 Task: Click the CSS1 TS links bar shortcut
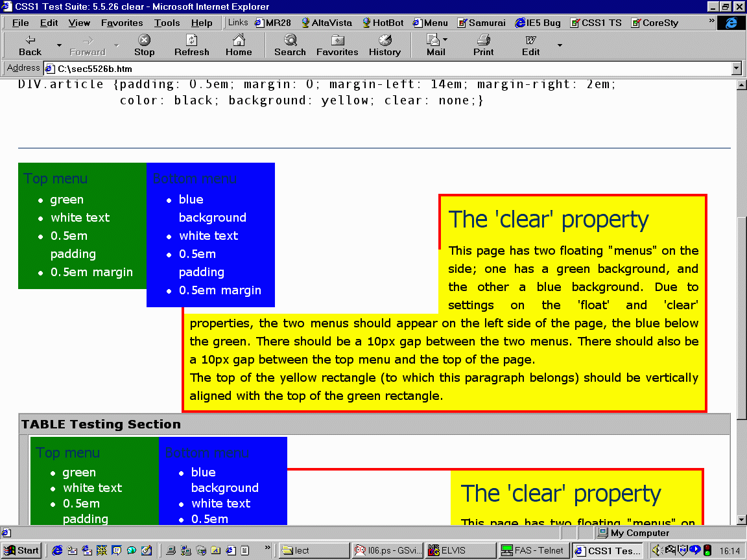[x=596, y=23]
